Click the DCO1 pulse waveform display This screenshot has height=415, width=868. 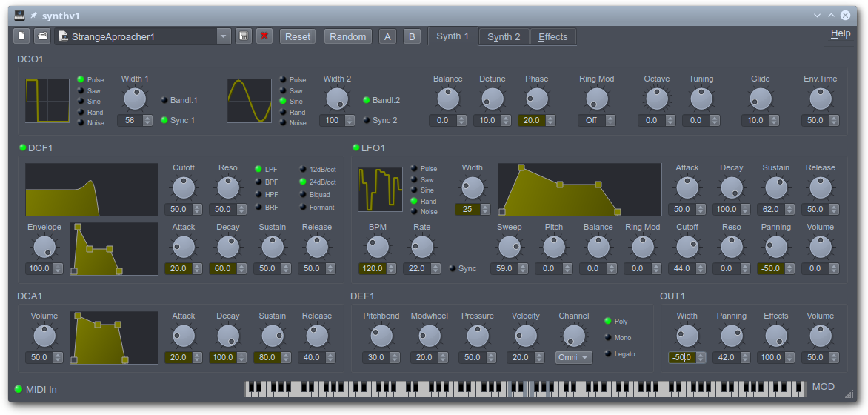click(47, 101)
